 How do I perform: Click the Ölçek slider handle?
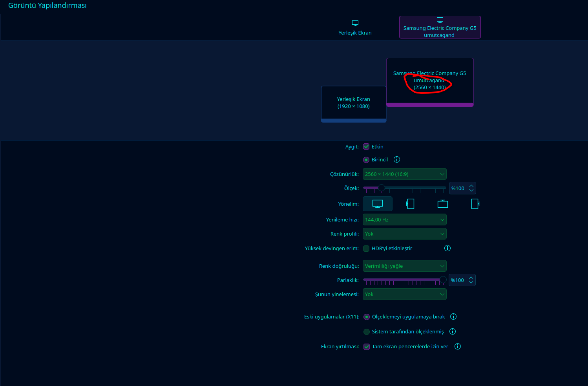click(x=381, y=188)
